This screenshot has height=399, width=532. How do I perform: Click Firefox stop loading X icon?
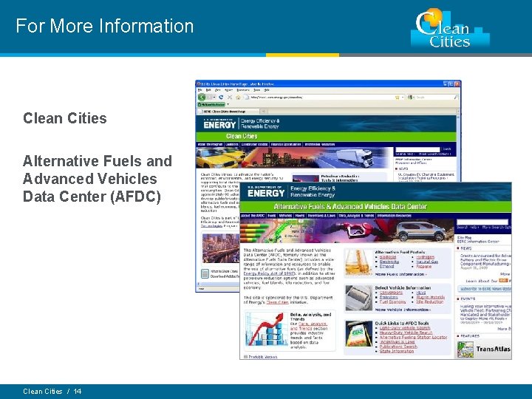point(230,97)
